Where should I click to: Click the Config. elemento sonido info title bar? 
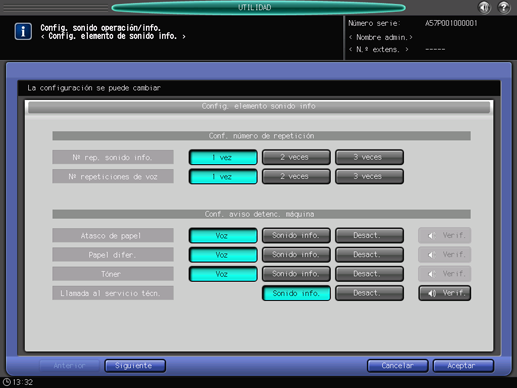(259, 107)
